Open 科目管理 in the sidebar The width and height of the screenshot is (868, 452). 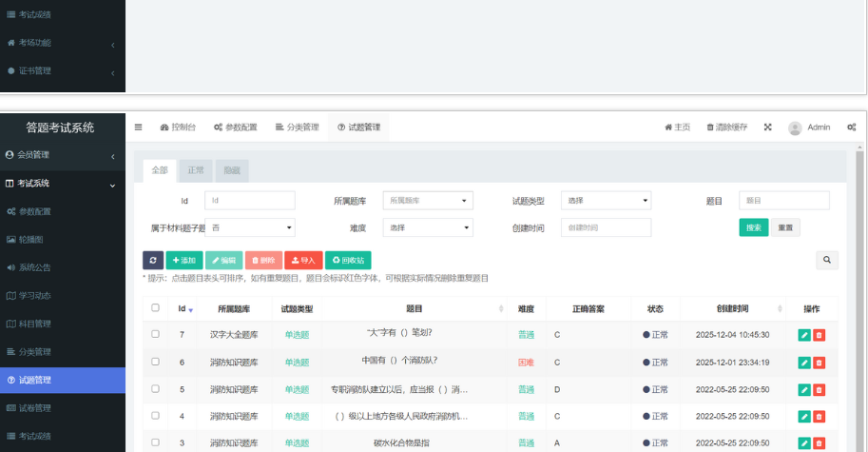pos(63,324)
